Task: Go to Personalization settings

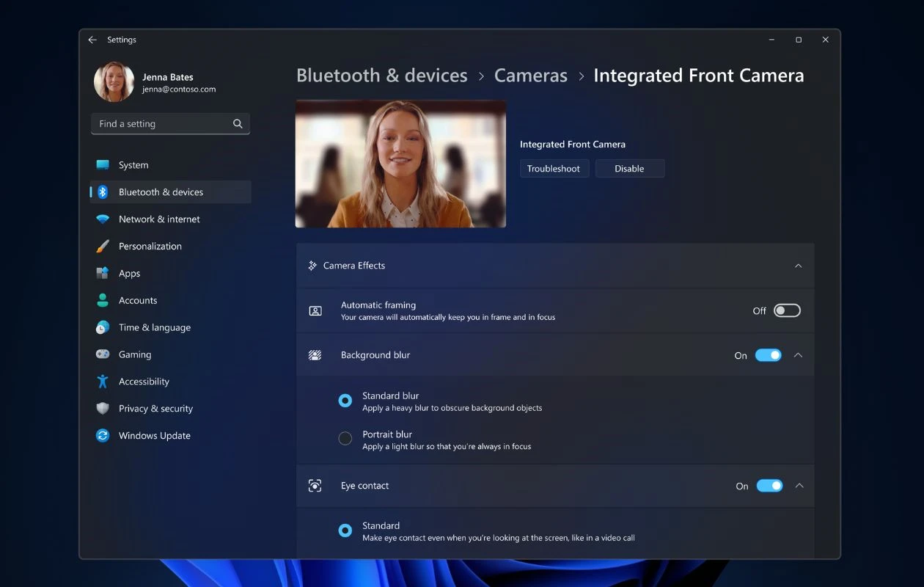Action: point(170,247)
